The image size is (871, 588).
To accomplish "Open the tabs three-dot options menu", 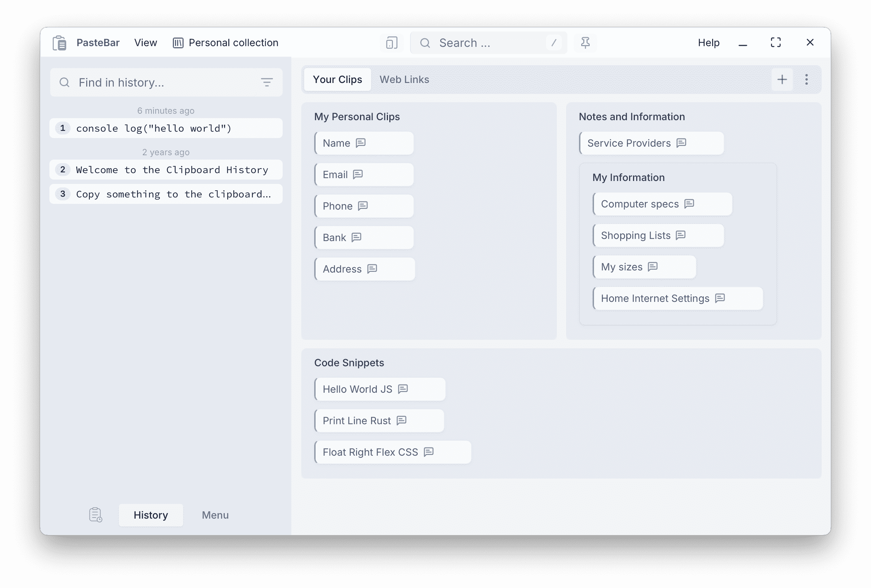I will 806,79.
